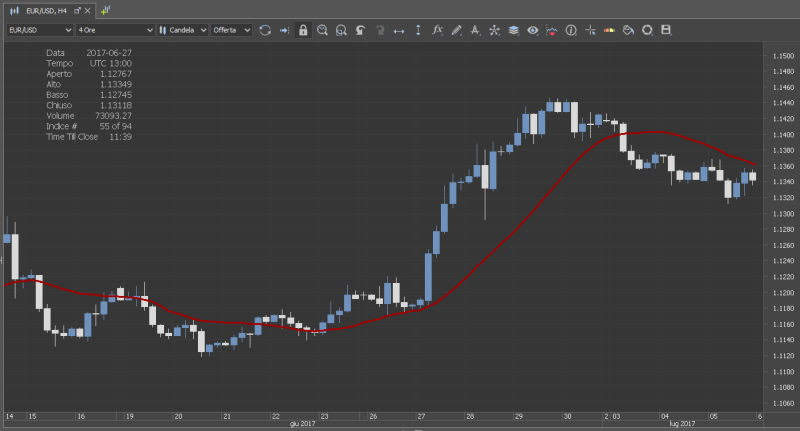This screenshot has width=800, height=431.
Task: Click the refresh chart icon
Action: coord(265,30)
